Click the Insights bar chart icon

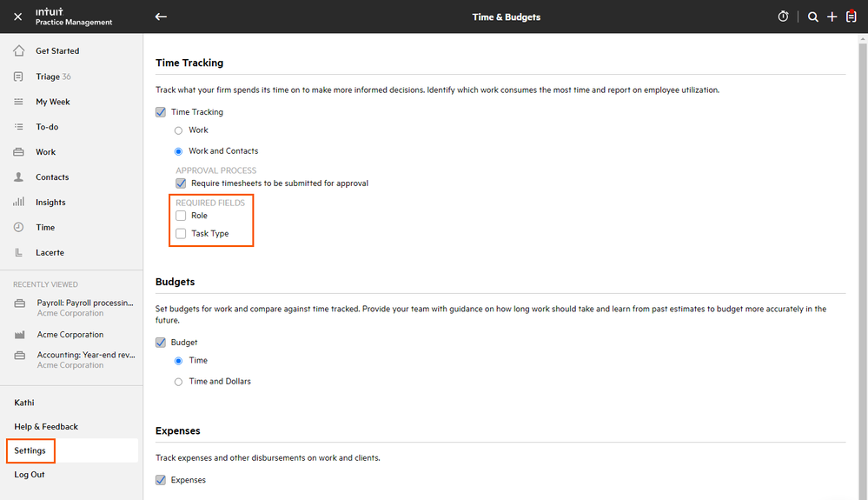coord(18,202)
